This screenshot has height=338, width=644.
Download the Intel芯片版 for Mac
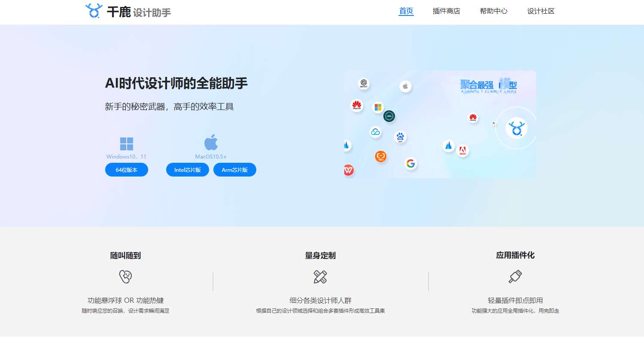point(188,170)
